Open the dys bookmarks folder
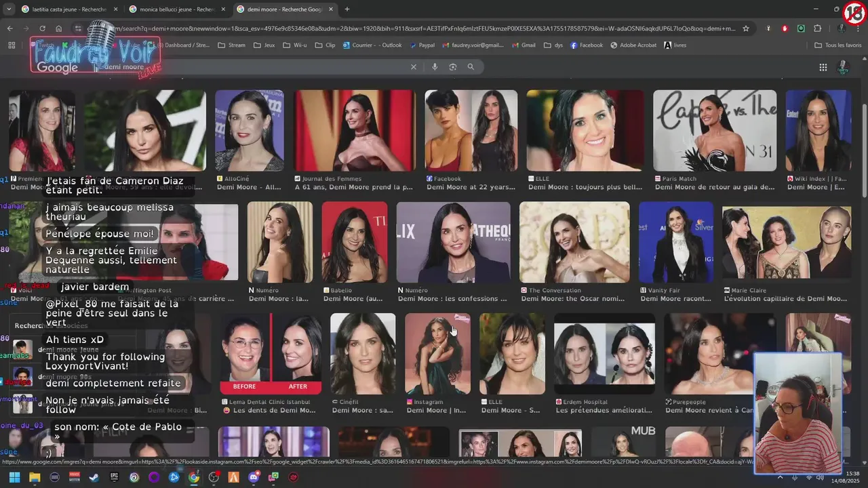The height and width of the screenshot is (488, 868). [553, 45]
